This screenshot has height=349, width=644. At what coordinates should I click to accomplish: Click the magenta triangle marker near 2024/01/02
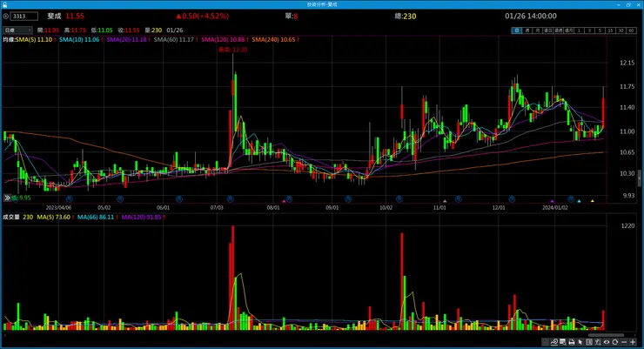[553, 201]
